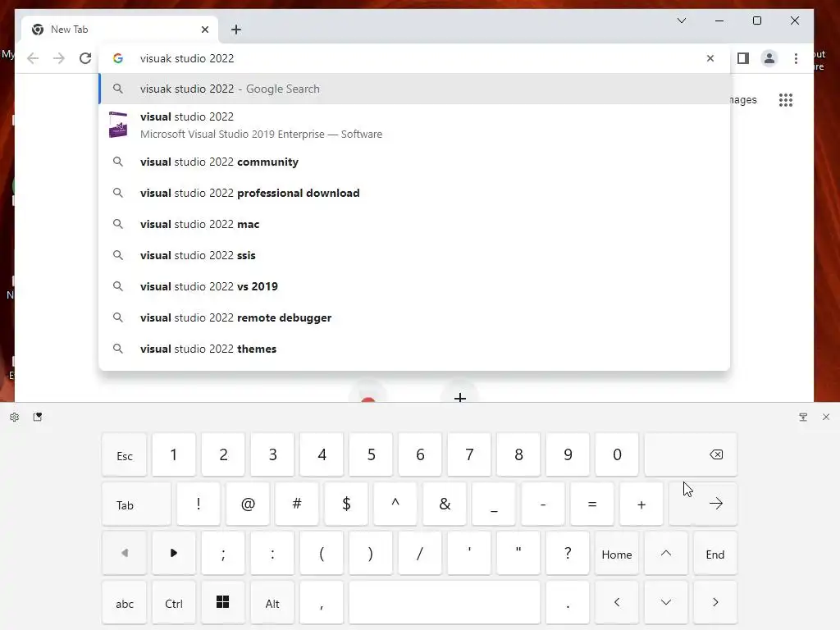
Task: Tap the up arrow key on touch keyboard
Action: (x=666, y=554)
